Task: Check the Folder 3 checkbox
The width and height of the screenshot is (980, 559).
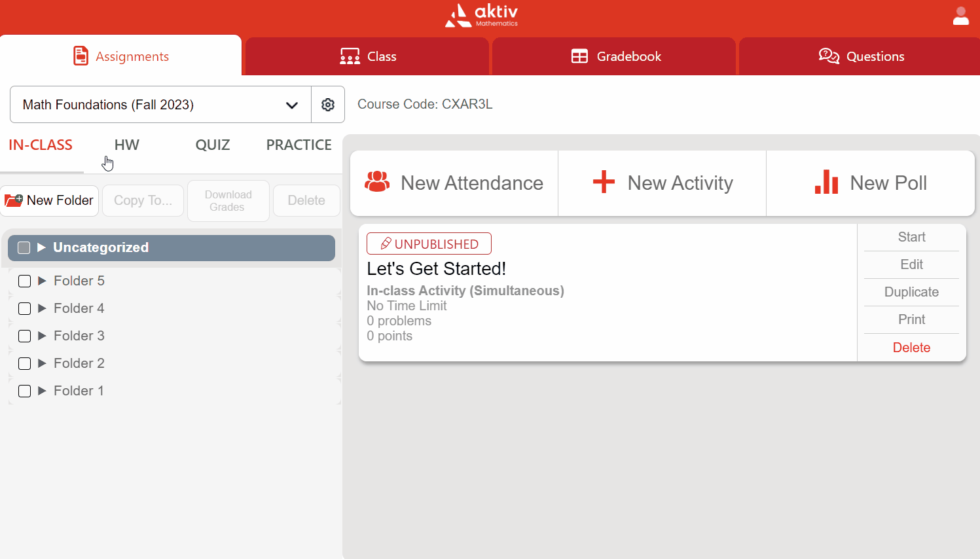Action: (x=24, y=336)
